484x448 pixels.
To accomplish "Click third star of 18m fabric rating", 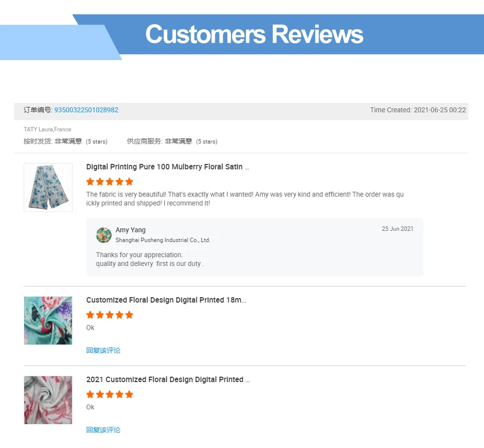I will pyautogui.click(x=109, y=315).
